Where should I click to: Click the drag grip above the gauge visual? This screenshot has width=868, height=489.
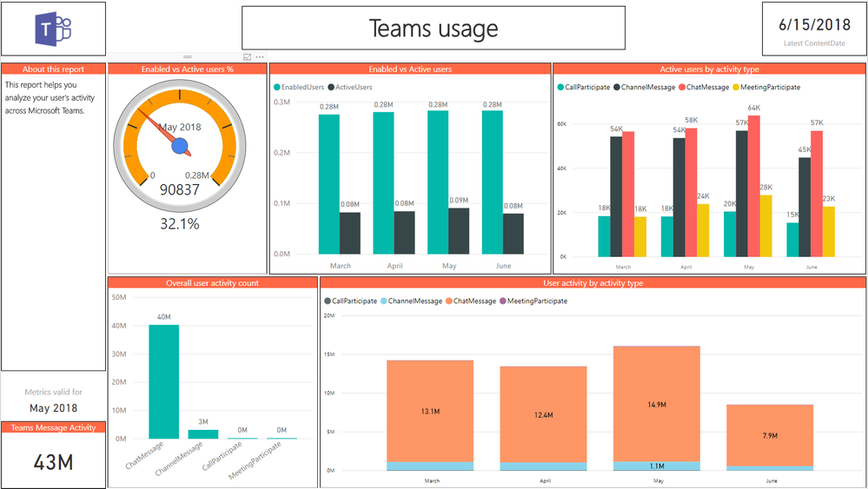click(188, 57)
